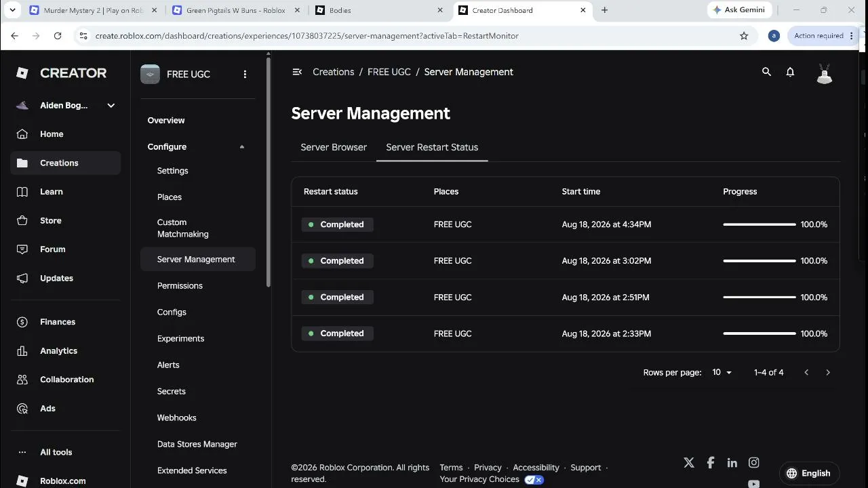The width and height of the screenshot is (868, 488).
Task: Click the Finances dollar icon
Action: (x=22, y=322)
